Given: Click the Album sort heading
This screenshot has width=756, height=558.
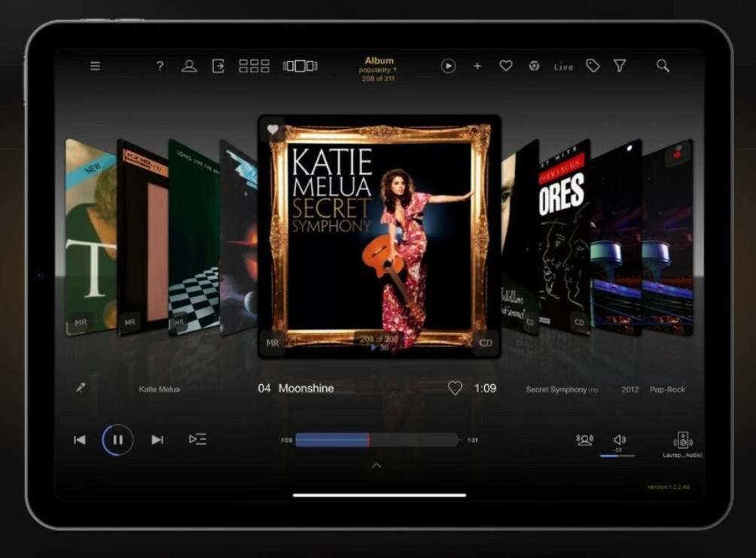Looking at the screenshot, I should click(379, 61).
